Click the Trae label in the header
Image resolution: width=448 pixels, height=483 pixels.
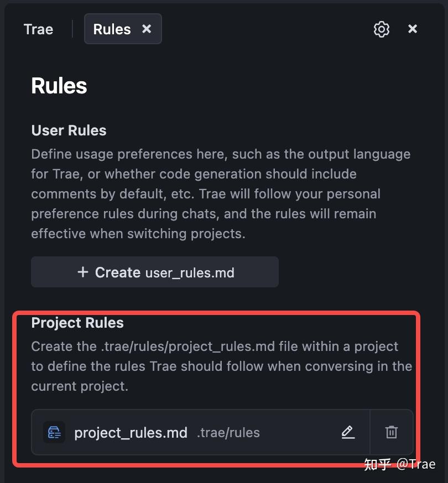pos(38,29)
